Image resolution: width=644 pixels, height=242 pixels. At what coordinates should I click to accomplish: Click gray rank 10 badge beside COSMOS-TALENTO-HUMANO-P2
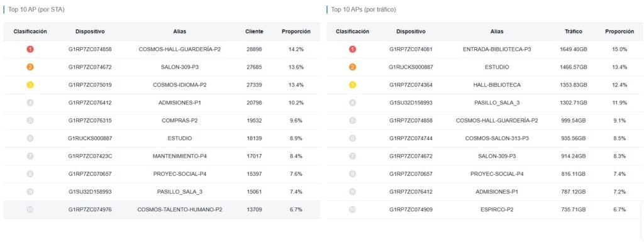coord(30,209)
